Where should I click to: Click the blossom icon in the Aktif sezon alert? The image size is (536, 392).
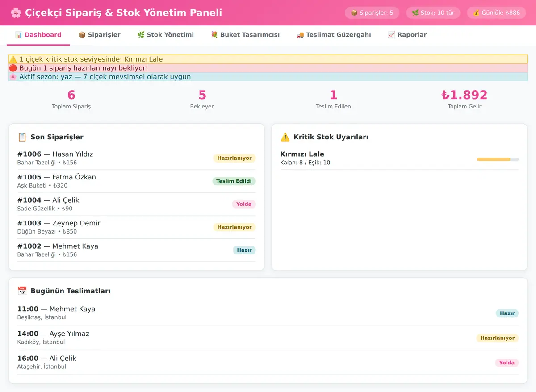click(x=13, y=77)
